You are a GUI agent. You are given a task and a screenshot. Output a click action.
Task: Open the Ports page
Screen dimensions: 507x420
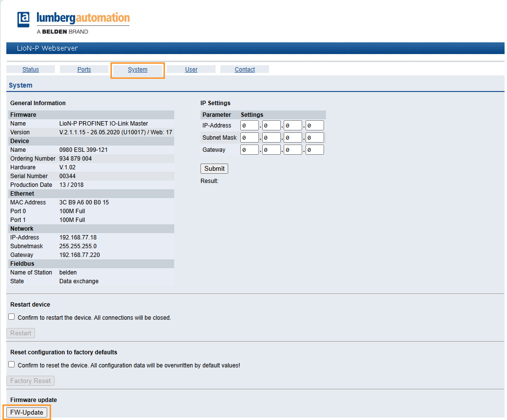tap(84, 69)
